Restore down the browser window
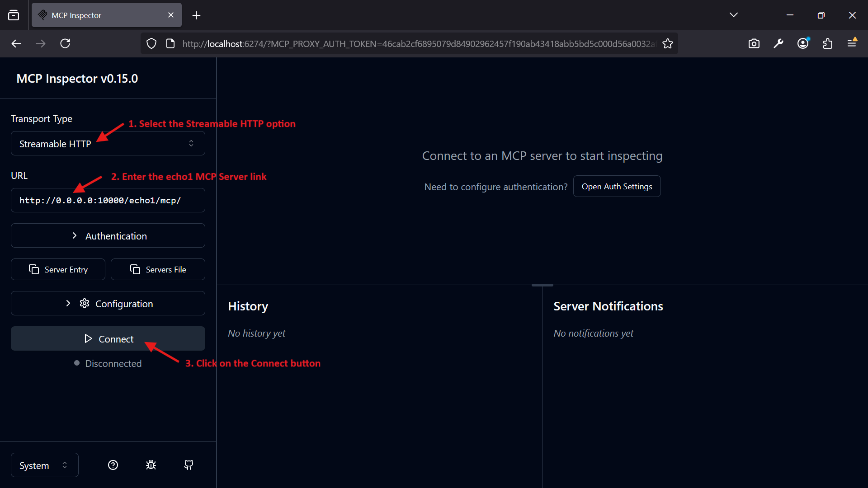The height and width of the screenshot is (488, 868). tap(821, 15)
